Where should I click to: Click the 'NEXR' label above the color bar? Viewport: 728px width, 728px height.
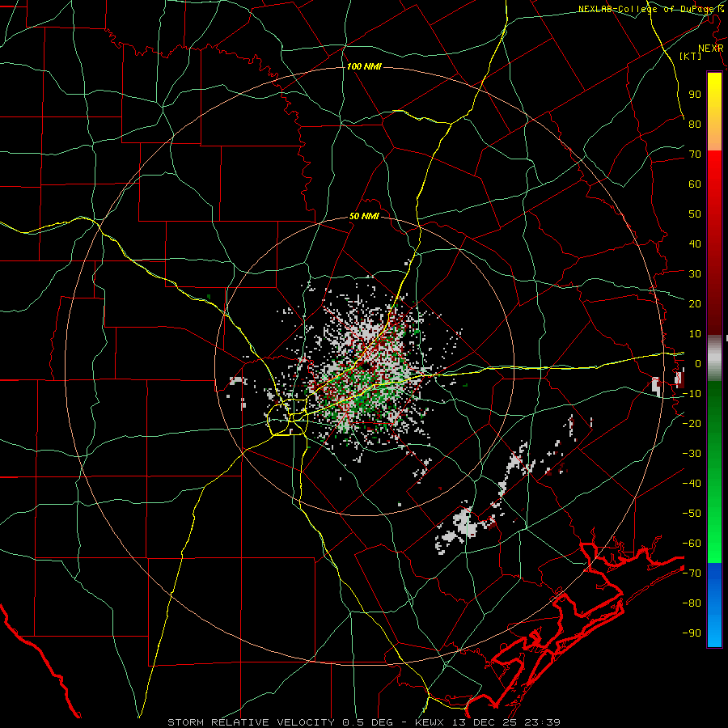711,48
